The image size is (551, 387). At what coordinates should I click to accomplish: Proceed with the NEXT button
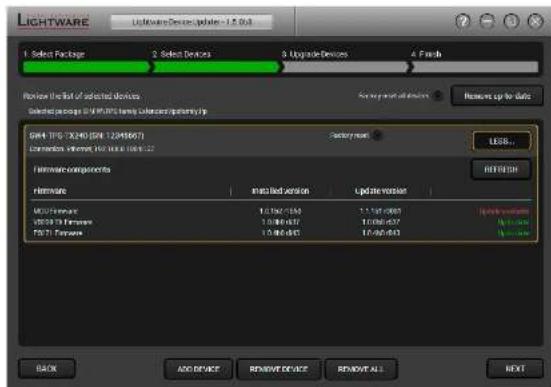[x=515, y=369]
